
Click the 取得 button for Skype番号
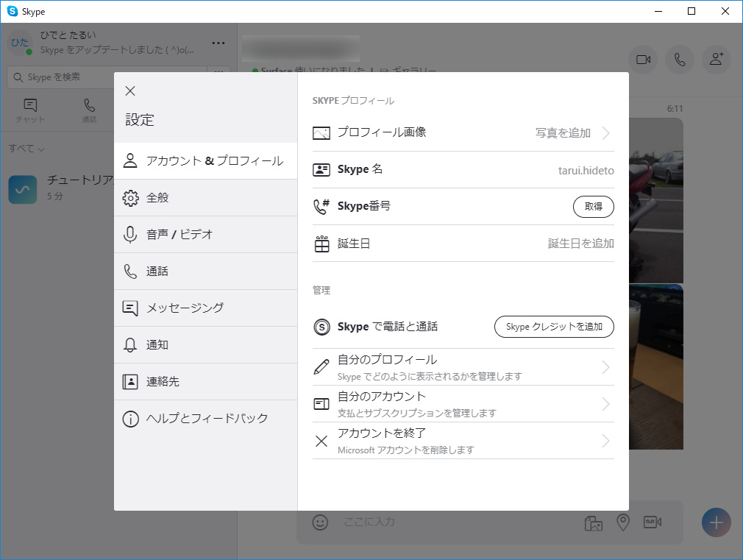point(593,207)
